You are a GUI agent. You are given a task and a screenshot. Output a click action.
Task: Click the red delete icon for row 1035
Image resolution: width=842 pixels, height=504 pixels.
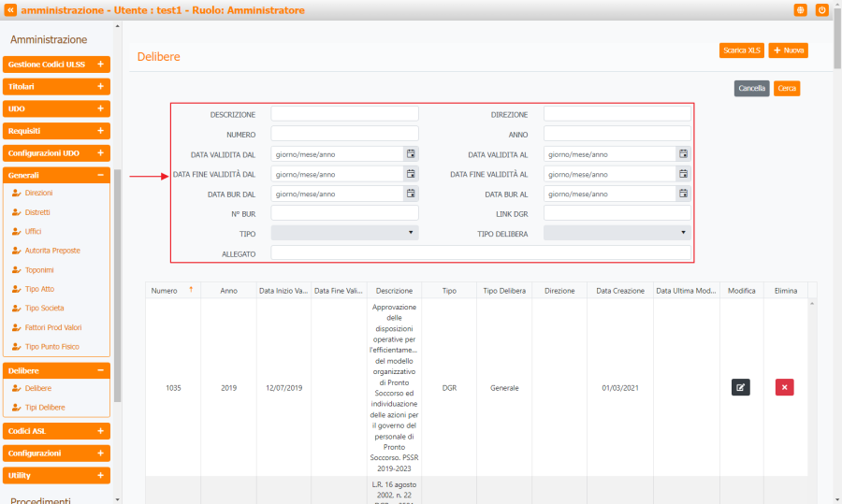[x=784, y=387]
